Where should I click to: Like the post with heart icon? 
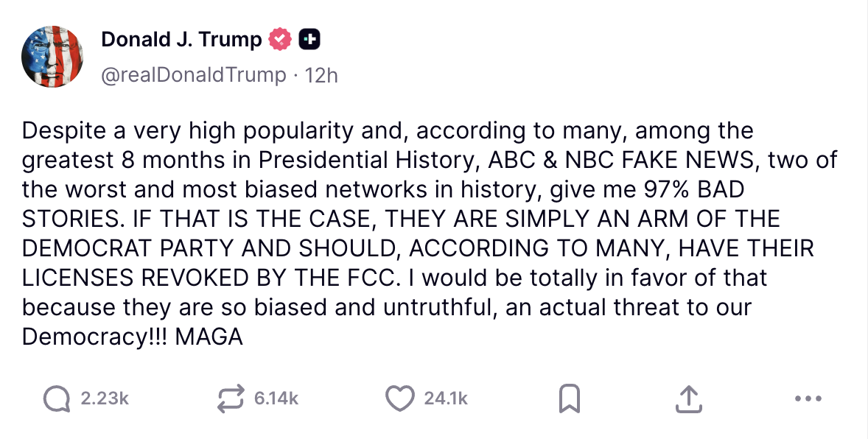[x=399, y=398]
